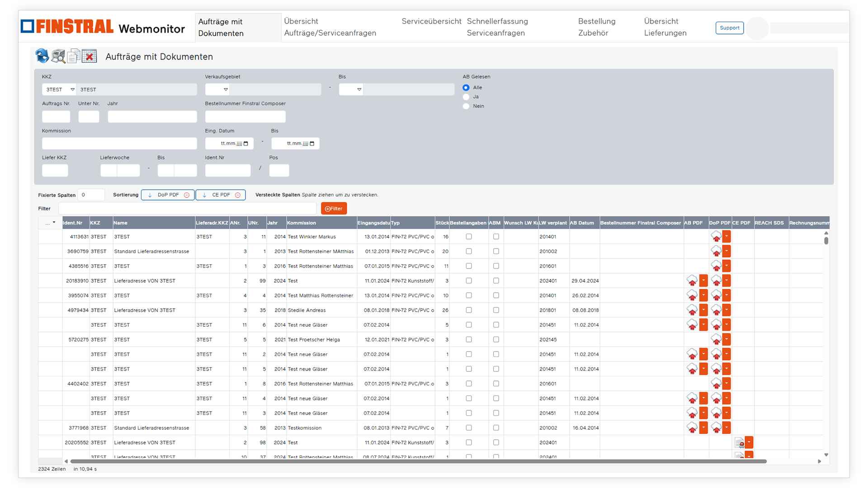Open calendar picker in Eing. Datum field
Screen dimensions: 868x488
point(246,143)
